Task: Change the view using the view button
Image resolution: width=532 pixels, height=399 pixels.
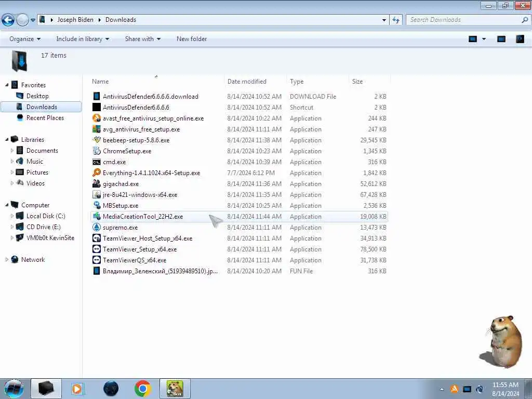Action: [473, 39]
